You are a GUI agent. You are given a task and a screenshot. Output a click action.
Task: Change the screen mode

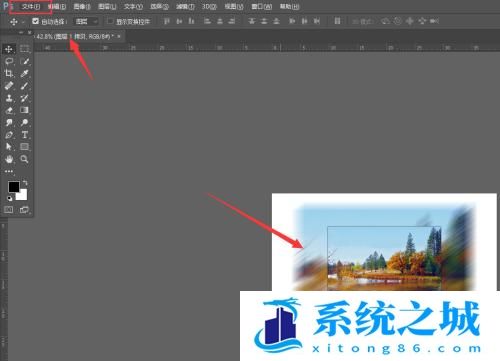click(24, 210)
